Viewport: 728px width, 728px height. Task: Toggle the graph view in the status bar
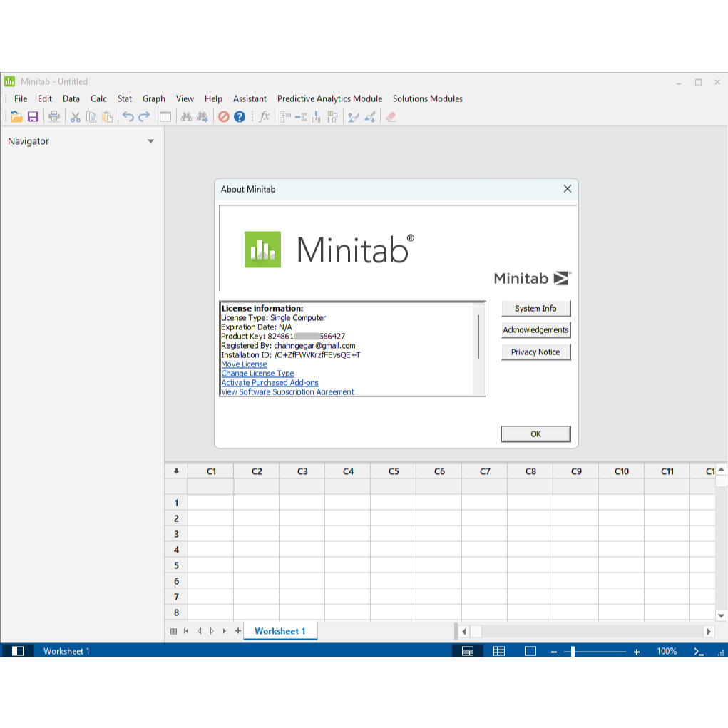pyautogui.click(x=530, y=651)
